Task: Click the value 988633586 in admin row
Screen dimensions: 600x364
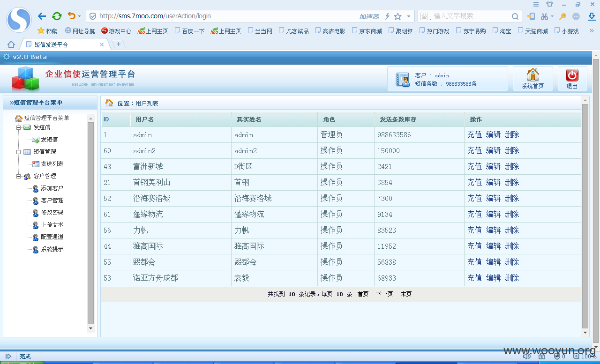Action: (x=394, y=135)
